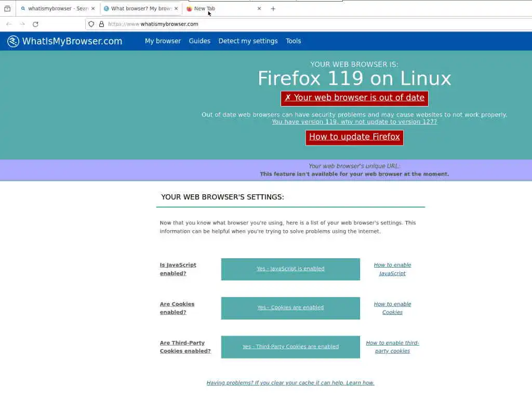Click the feature isn't available notice text
532x399 pixels.
pos(354,174)
